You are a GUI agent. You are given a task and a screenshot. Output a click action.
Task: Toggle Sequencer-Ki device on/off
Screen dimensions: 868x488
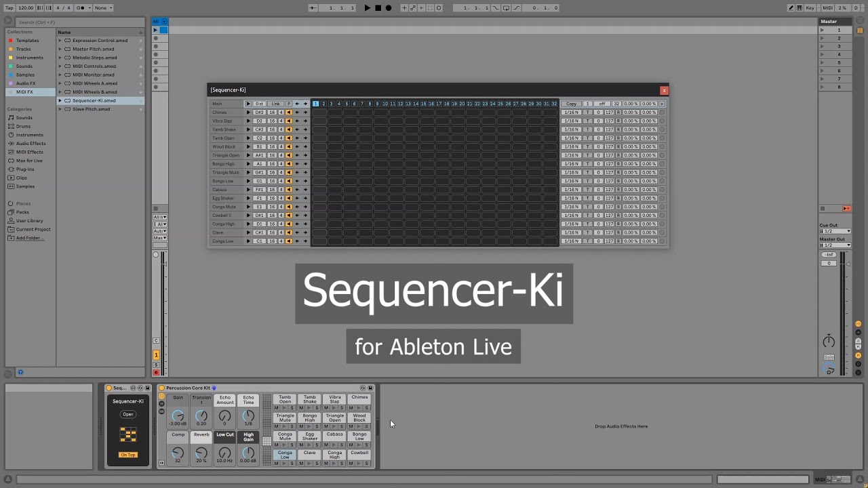tap(108, 388)
